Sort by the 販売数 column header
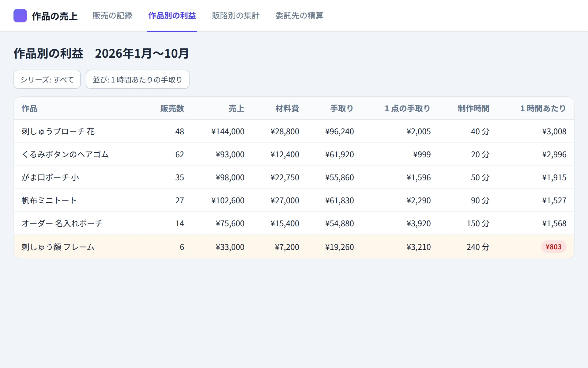This screenshot has width=588, height=368. 172,108
